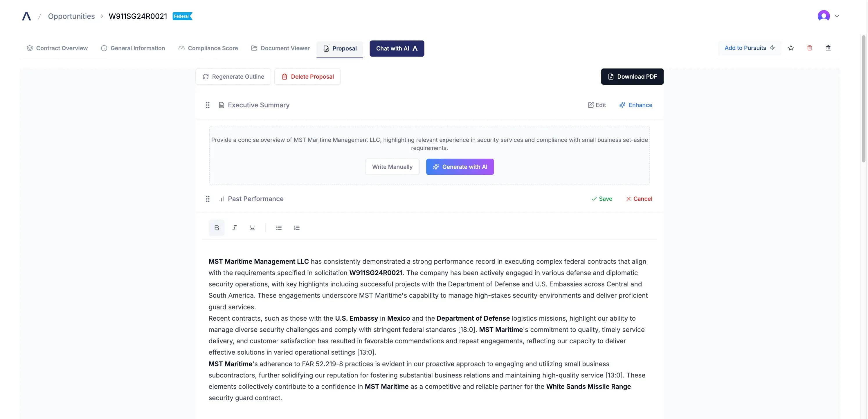
Task: Click Generate with AI button
Action: 460,167
